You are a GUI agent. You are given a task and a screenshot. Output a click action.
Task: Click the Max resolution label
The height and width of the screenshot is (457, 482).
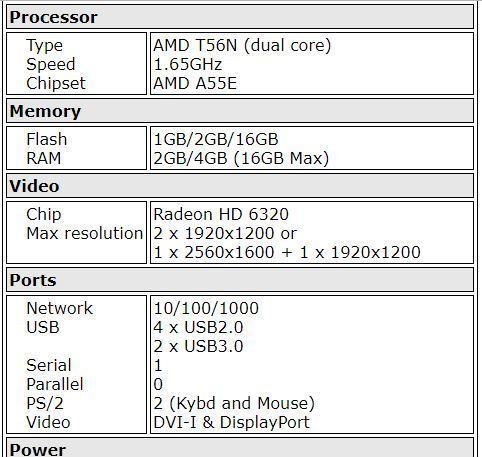[85, 233]
